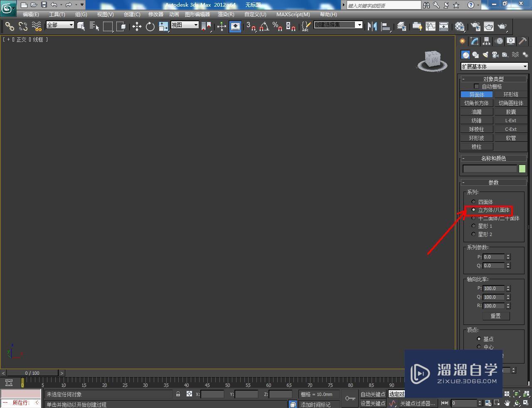Select the 基点 vertex radio button
532x408 pixels.
coord(479,339)
